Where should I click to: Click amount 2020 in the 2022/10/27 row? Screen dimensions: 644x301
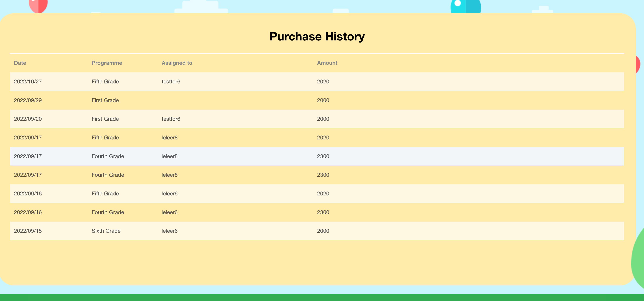(x=323, y=81)
